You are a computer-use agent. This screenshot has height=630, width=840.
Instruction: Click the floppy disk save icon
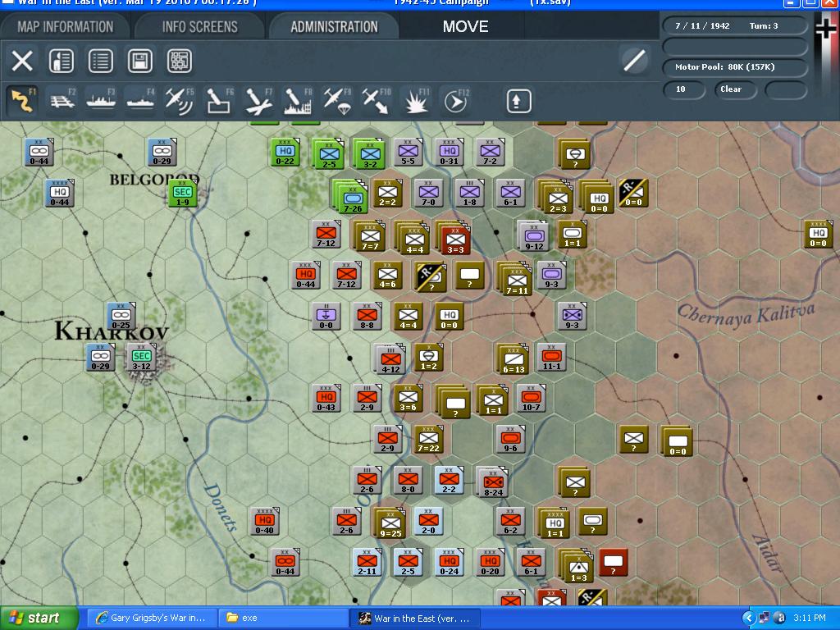pos(139,61)
